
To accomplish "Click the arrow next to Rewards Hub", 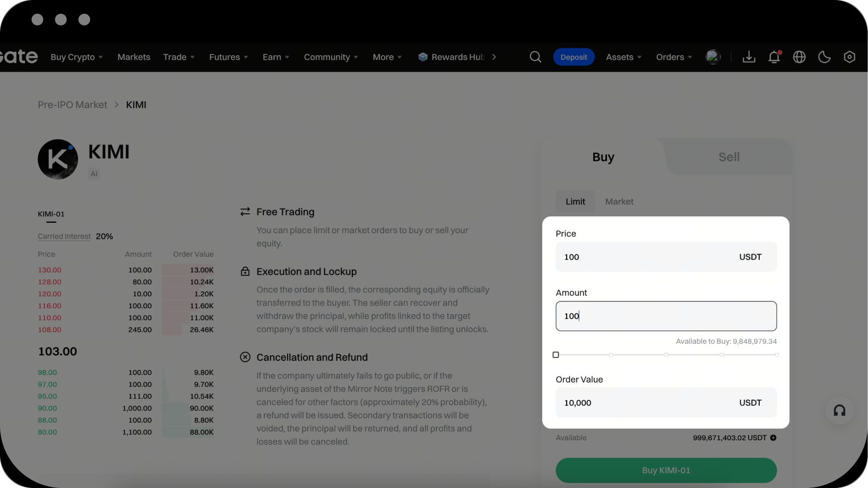I will coord(494,57).
